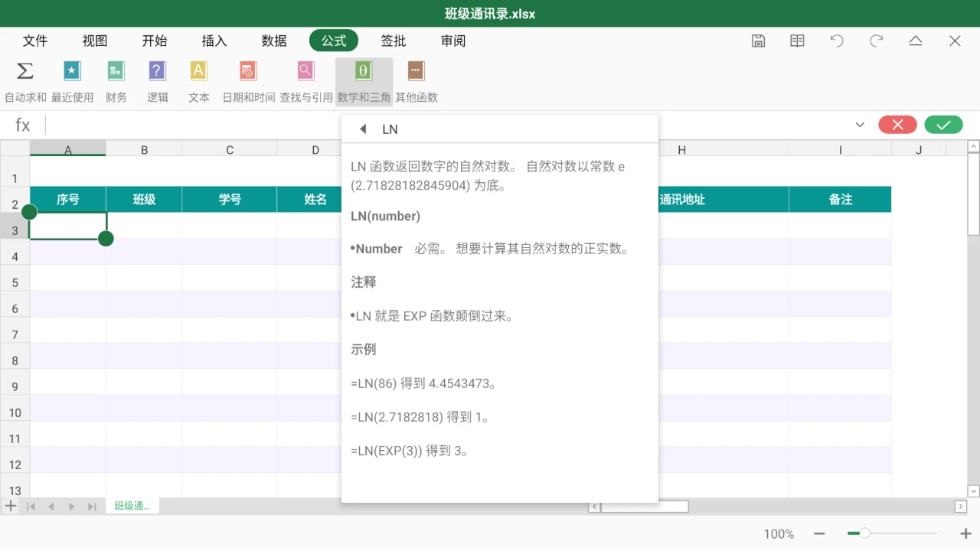Select the 班级通... sheet tab
The image size is (980, 551).
(x=132, y=506)
